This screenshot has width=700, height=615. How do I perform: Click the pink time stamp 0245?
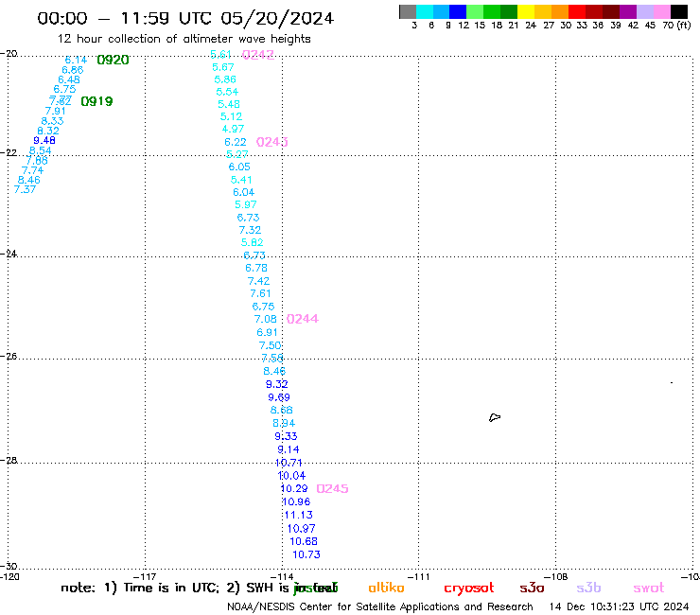332,488
